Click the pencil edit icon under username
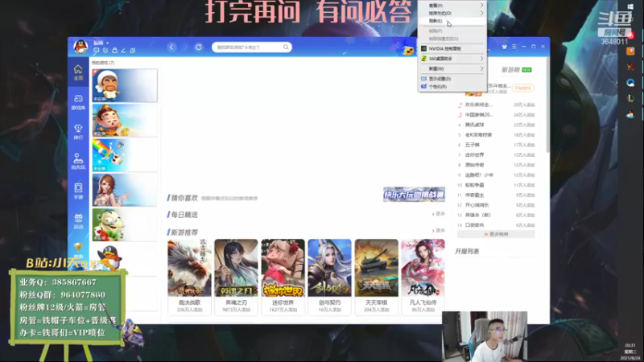 [x=123, y=51]
